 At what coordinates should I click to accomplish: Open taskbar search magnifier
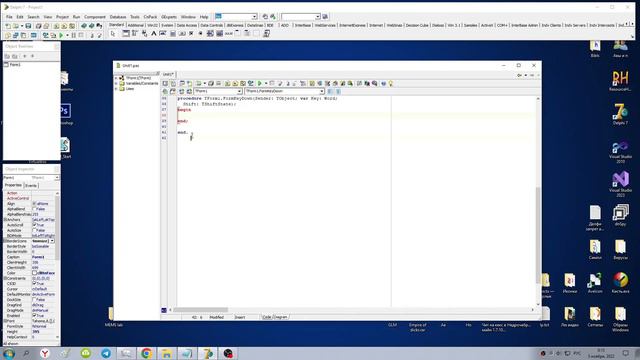click(x=26, y=353)
